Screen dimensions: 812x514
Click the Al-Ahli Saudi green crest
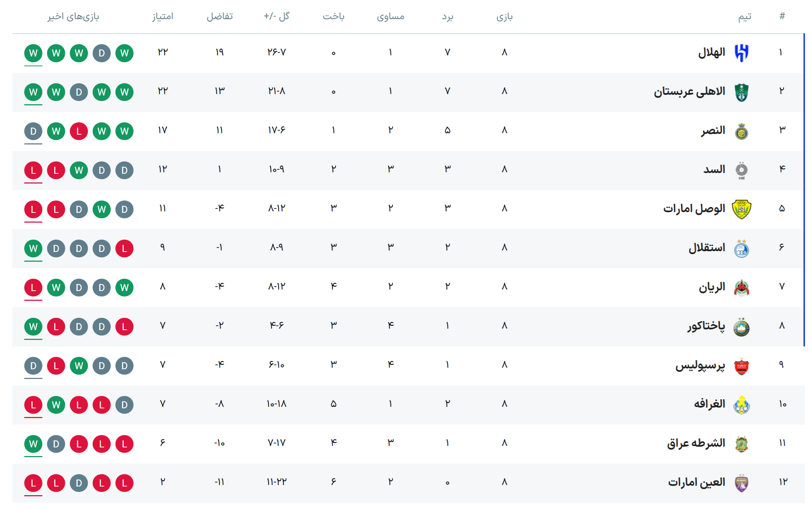tap(741, 92)
